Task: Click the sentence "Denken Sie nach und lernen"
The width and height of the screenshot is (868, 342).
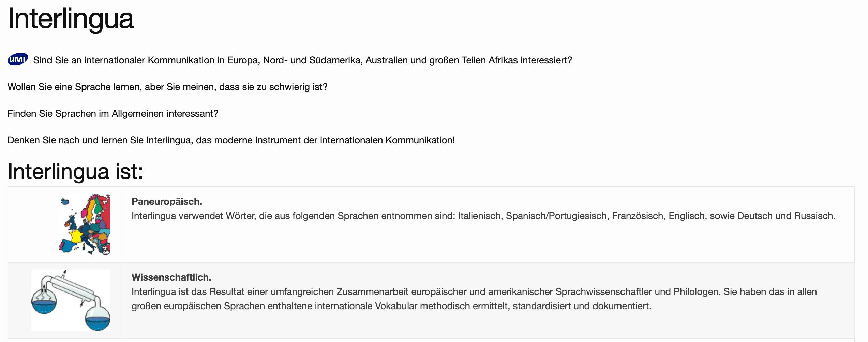Action: (231, 140)
